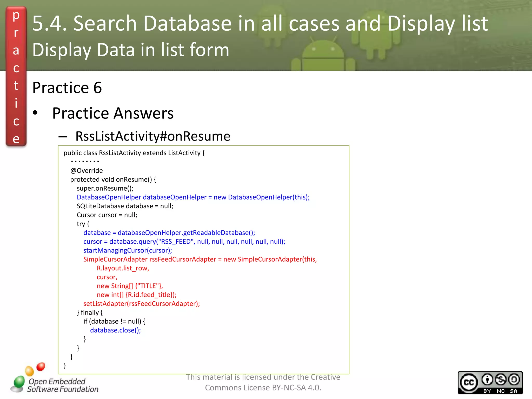Click the license text 'This material is licensed under the Creative'
532x399 pixels.
click(x=263, y=377)
